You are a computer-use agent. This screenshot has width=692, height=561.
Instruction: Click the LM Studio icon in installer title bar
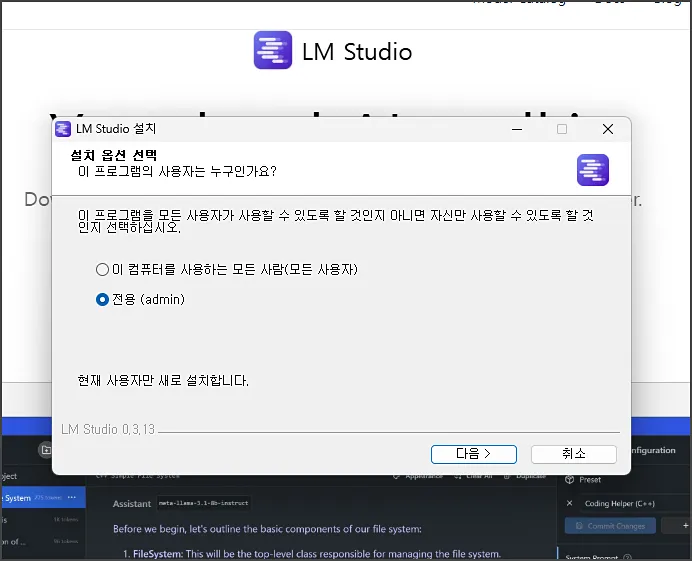tap(63, 129)
